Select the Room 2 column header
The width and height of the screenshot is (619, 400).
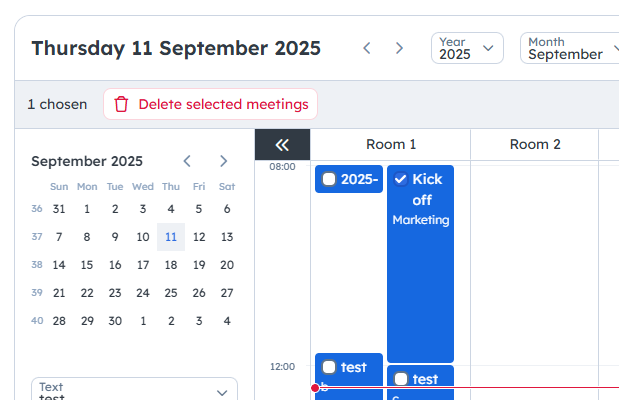click(535, 145)
